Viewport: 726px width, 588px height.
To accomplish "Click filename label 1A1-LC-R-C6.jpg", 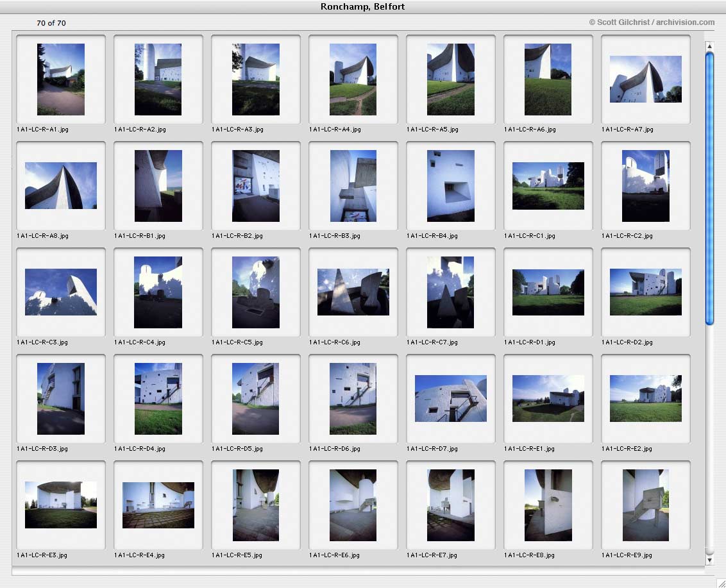I will tap(335, 342).
